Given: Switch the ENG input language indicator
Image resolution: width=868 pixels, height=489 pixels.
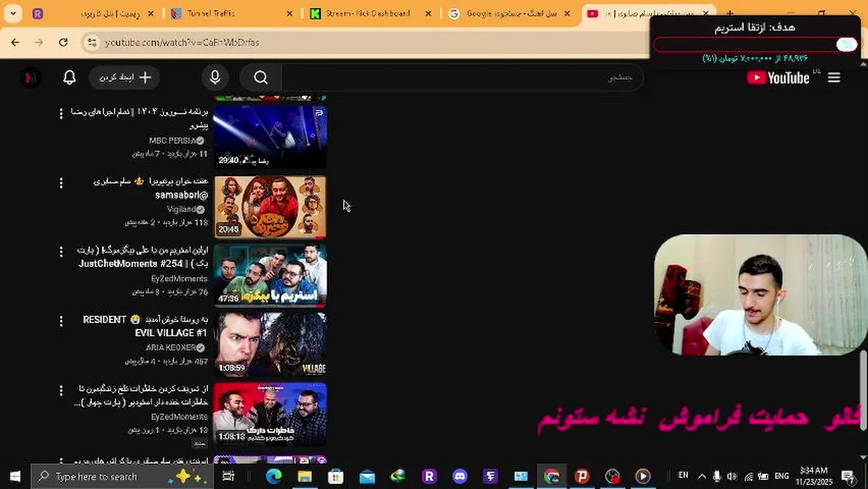Looking at the screenshot, I should [782, 477].
